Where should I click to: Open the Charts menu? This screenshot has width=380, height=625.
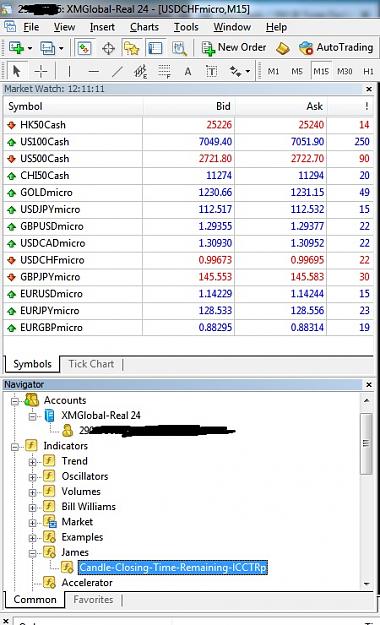coord(144,27)
